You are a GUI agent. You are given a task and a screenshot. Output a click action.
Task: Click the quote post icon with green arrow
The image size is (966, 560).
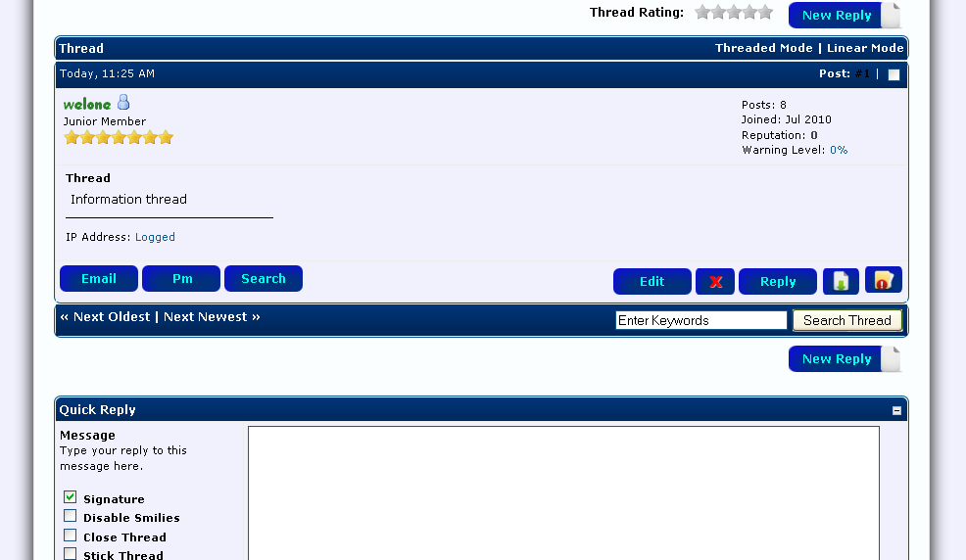(841, 282)
